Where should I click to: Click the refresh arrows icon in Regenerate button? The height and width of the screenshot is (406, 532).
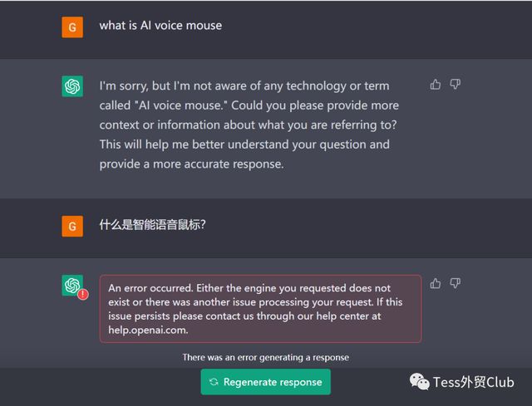[x=214, y=382]
